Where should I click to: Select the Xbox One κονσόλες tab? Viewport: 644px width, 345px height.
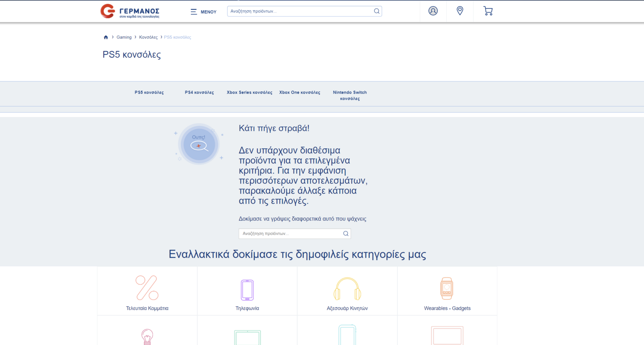pos(300,92)
